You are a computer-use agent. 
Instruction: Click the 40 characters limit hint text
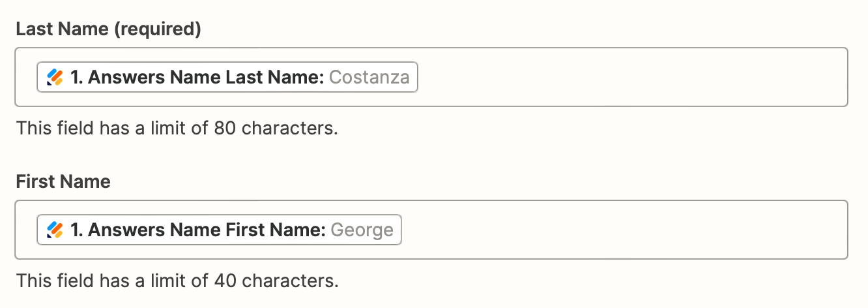[177, 281]
